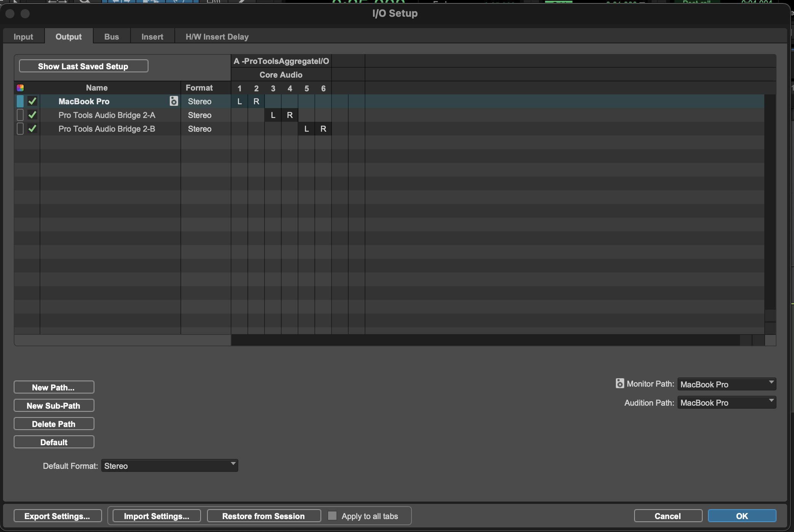Click R assignment cell for Audio Bridge 2-B

click(323, 129)
